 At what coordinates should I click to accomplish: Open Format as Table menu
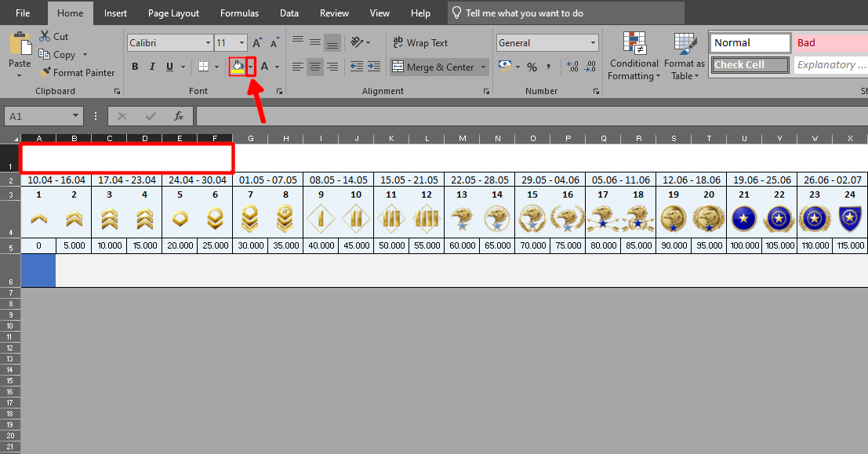click(x=685, y=56)
